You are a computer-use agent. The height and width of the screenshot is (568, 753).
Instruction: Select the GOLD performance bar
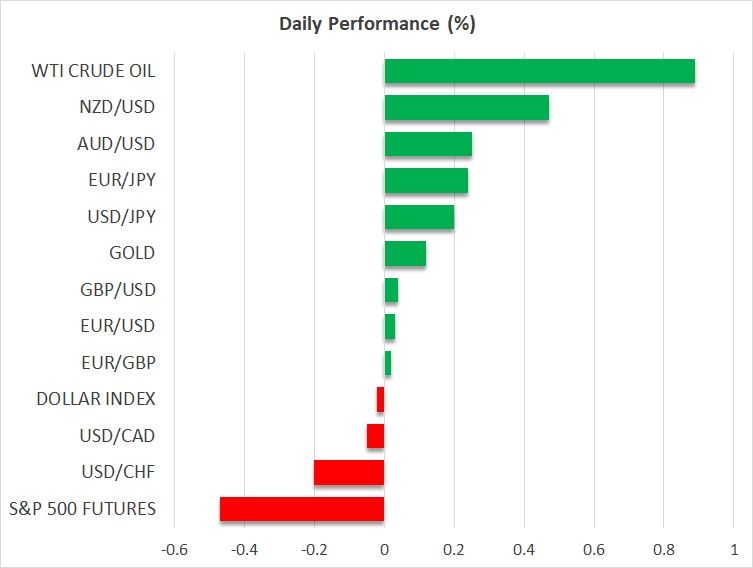tap(405, 254)
